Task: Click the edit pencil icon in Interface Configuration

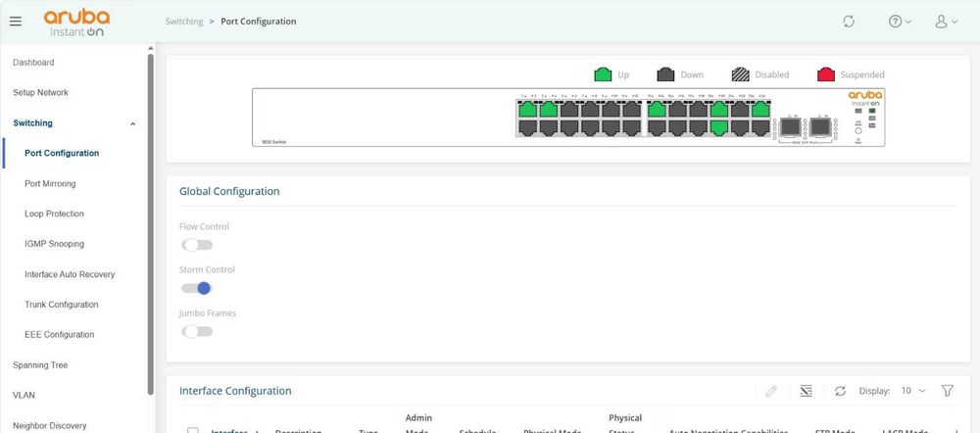Action: tap(771, 391)
